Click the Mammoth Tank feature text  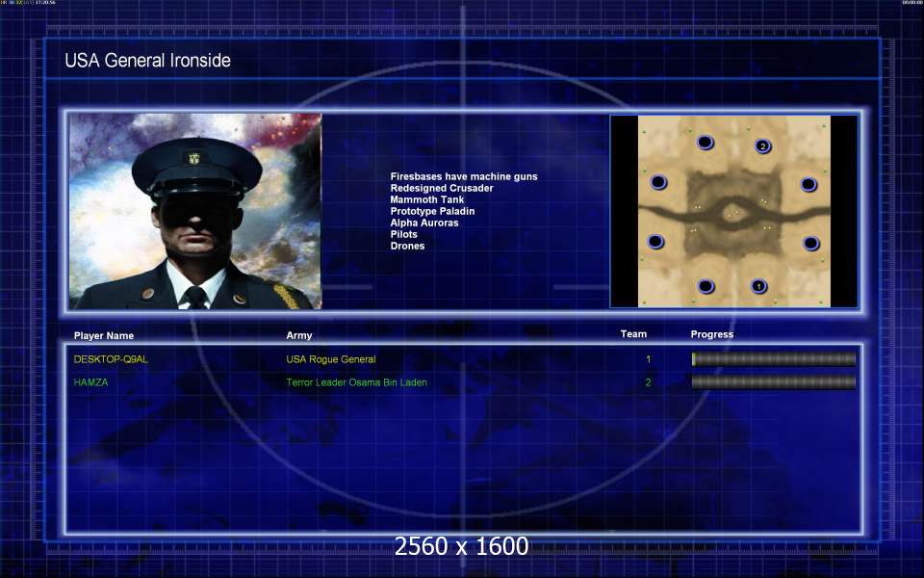click(427, 199)
